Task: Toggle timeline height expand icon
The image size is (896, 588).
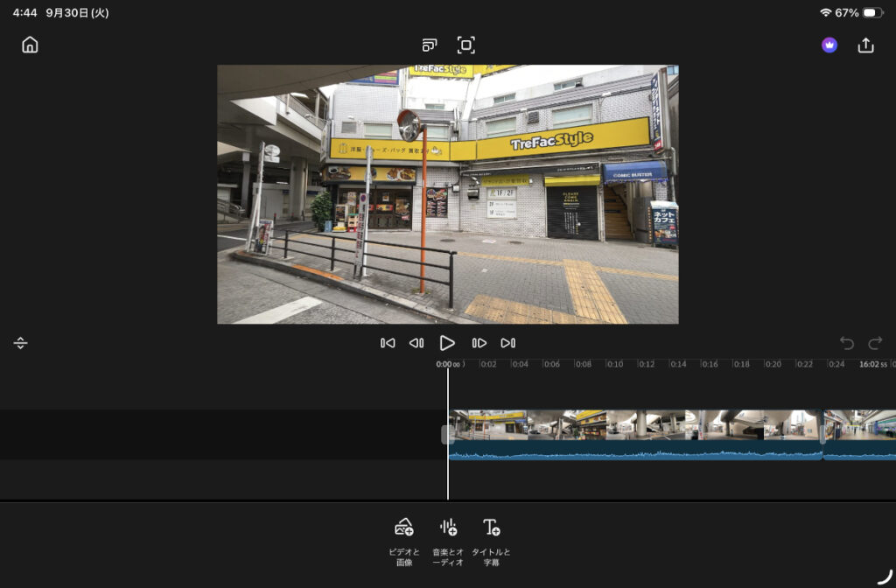Action: [x=21, y=343]
